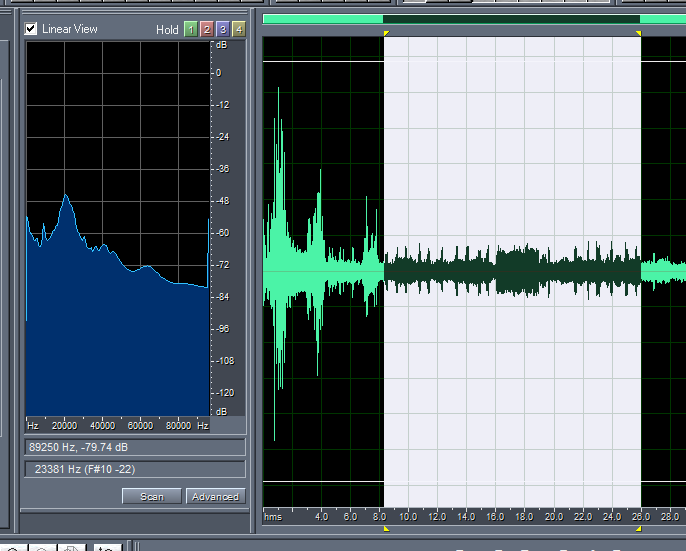Click the 20000 label on frequency axis
686x551 pixels.
tap(64, 425)
